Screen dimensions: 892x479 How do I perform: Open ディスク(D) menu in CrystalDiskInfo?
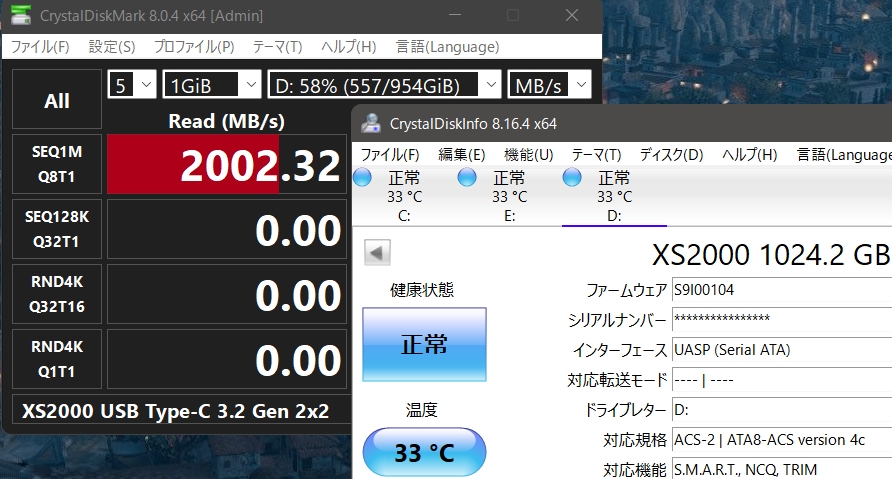coord(672,155)
